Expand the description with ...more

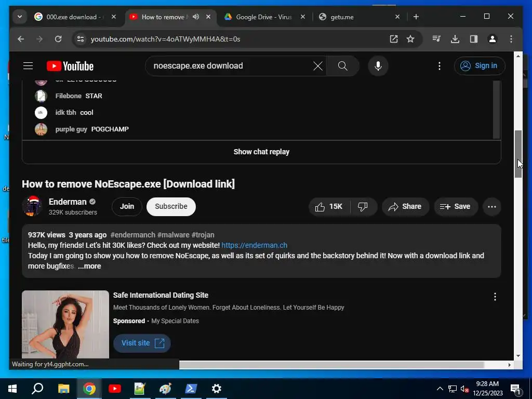point(89,266)
